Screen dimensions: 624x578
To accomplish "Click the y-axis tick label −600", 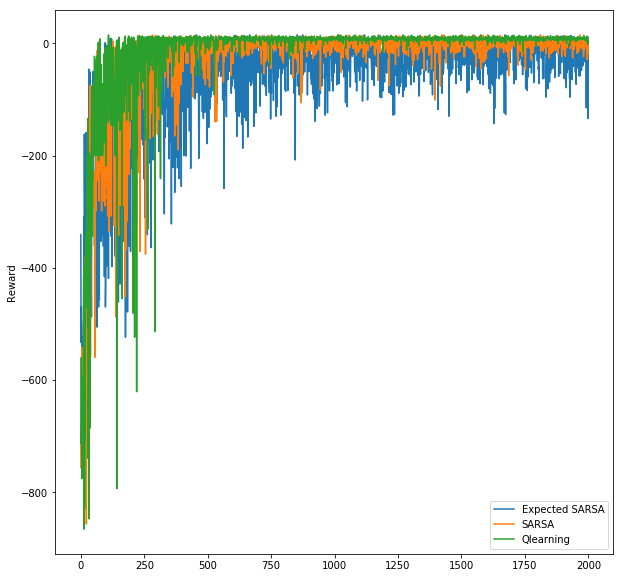I will click(x=34, y=381).
